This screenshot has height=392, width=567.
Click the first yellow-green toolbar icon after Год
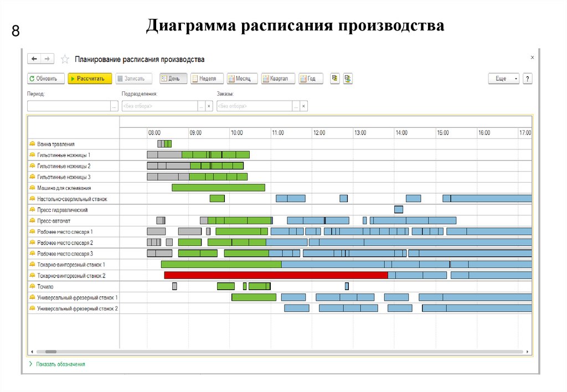[x=335, y=78]
